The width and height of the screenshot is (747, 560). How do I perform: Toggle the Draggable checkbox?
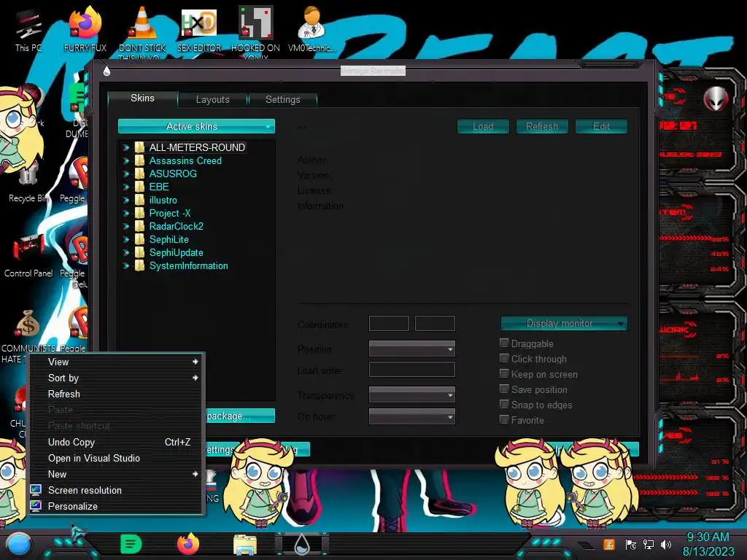[x=504, y=343]
